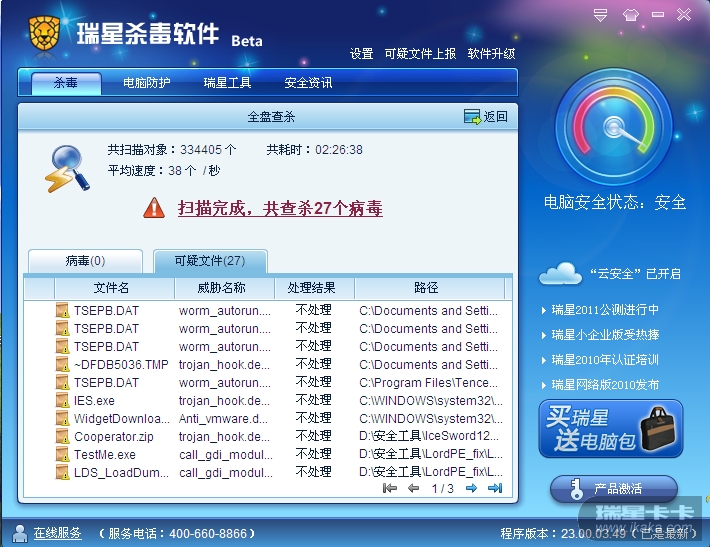Click 软件升级 to update software

(x=491, y=54)
